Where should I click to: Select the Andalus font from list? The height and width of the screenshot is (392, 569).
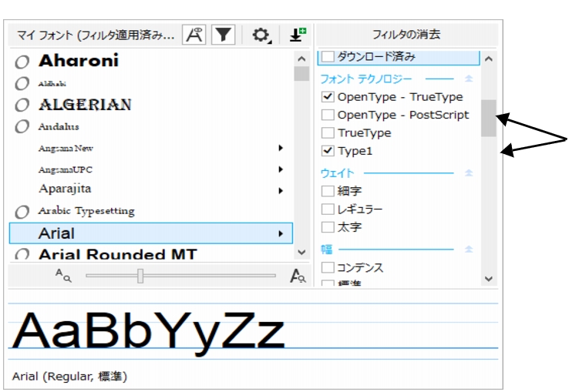[59, 126]
